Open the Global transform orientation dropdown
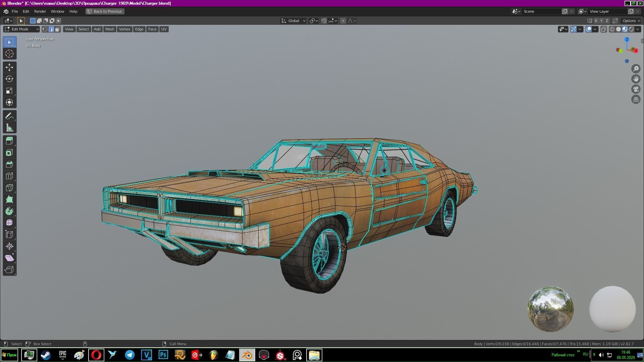The width and height of the screenshot is (644, 362). pyautogui.click(x=293, y=21)
